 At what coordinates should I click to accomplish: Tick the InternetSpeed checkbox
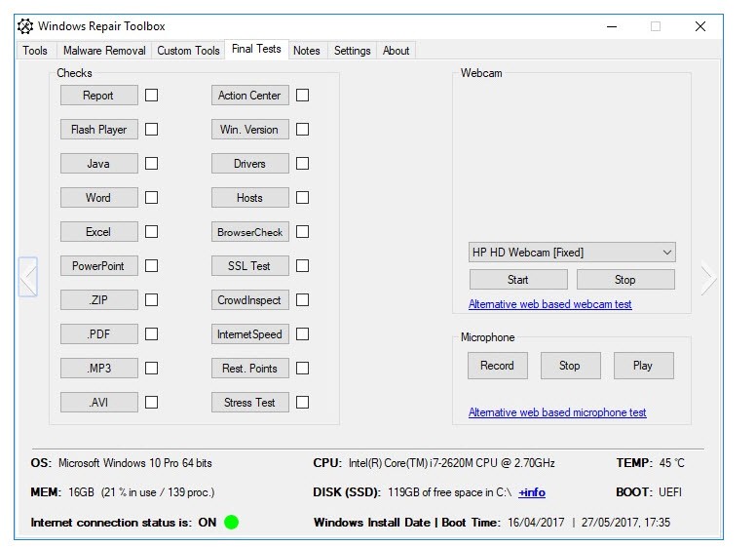coord(302,333)
